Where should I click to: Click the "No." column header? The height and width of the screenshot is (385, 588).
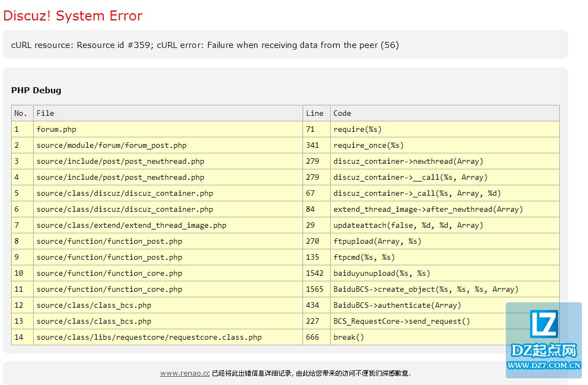[22, 113]
